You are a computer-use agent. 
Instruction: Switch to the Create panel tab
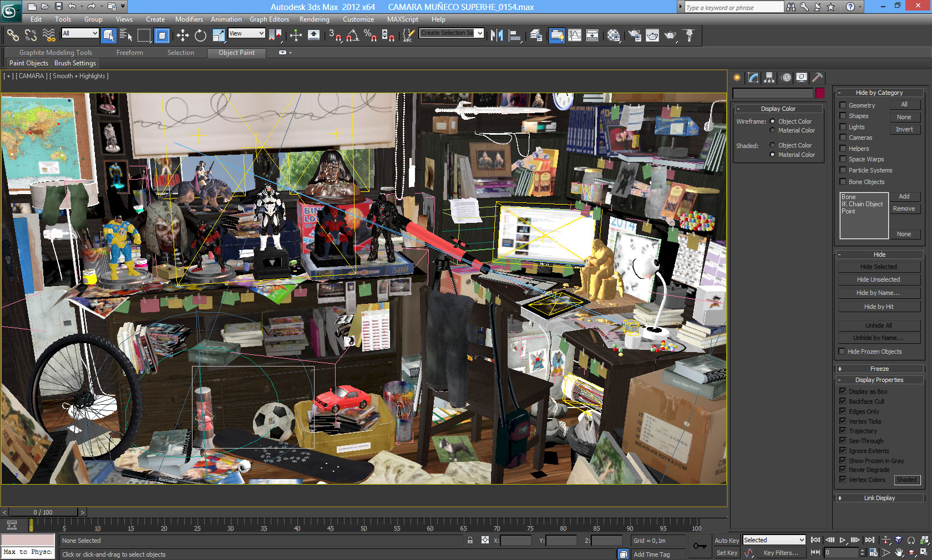pos(737,78)
